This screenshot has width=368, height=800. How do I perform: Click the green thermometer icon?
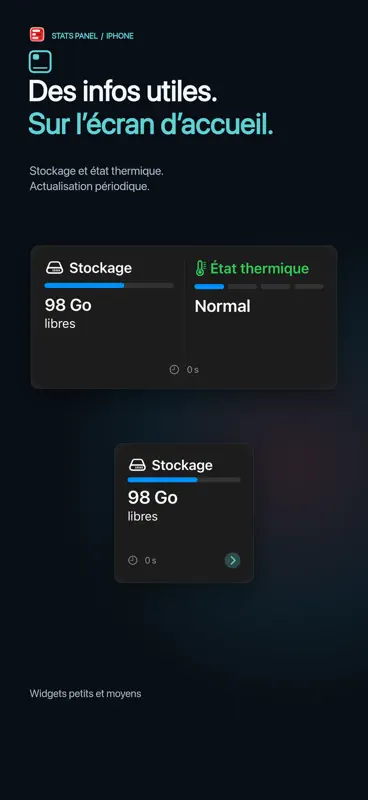(x=201, y=268)
